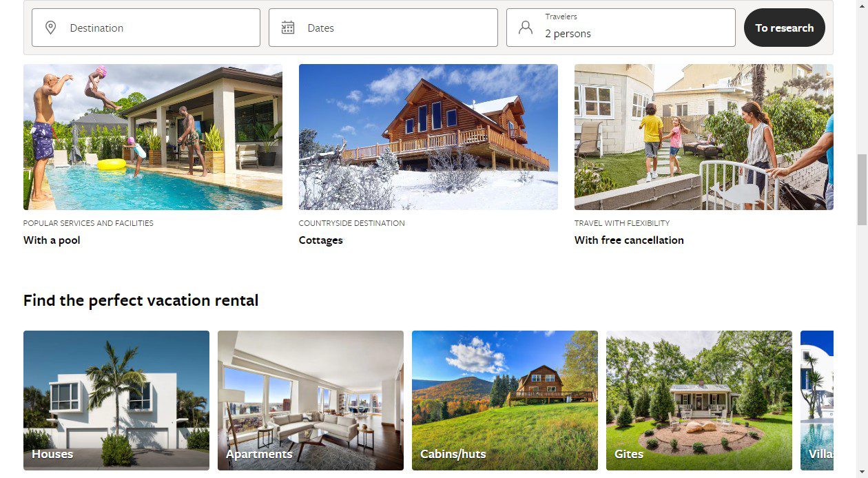Select the partially visible Villas card
The image size is (868, 478).
817,400
